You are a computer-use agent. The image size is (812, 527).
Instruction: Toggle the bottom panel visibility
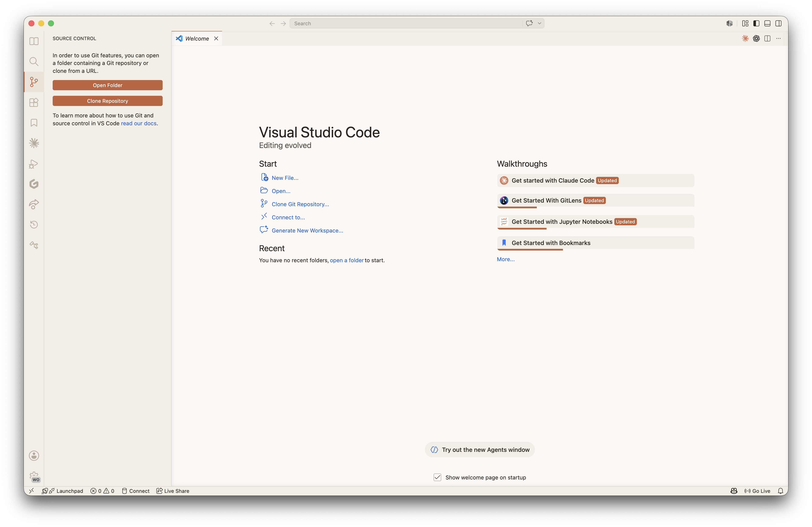coord(767,24)
